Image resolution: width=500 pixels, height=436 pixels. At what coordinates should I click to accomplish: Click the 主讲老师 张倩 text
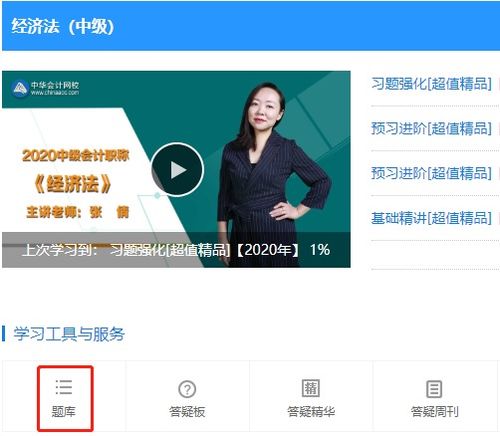pos(78,212)
